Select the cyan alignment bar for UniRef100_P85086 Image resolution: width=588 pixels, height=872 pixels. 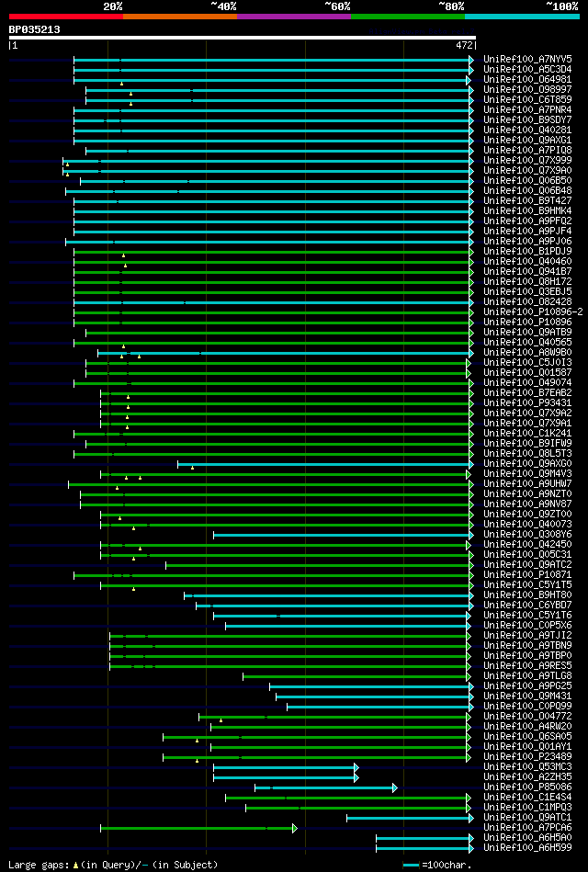326,787
